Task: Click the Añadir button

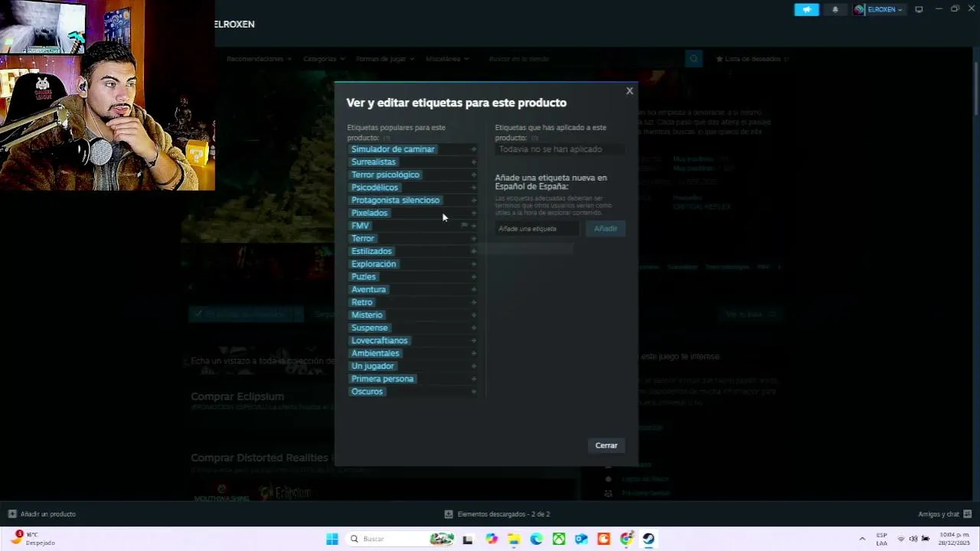Action: click(606, 229)
